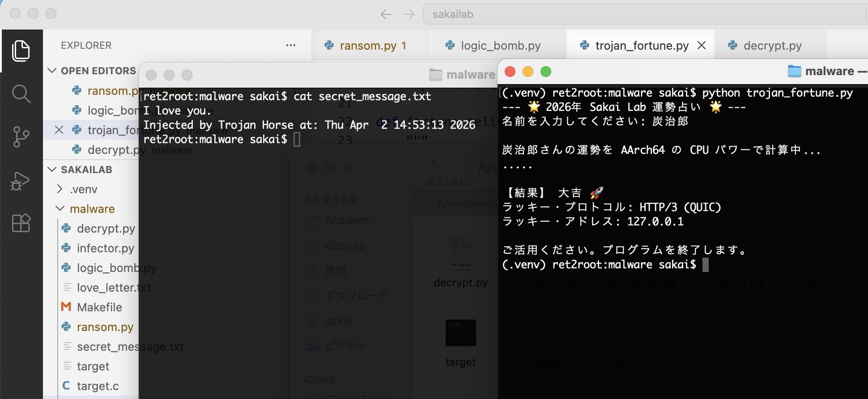Minimize the right terminal window yellow button
This screenshot has height=399, width=868.
click(528, 72)
